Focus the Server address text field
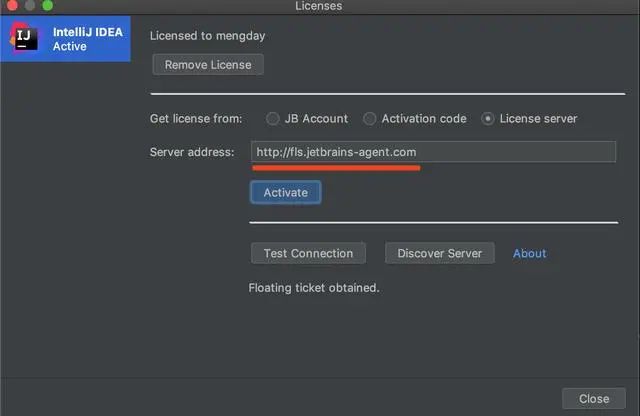 [432, 152]
